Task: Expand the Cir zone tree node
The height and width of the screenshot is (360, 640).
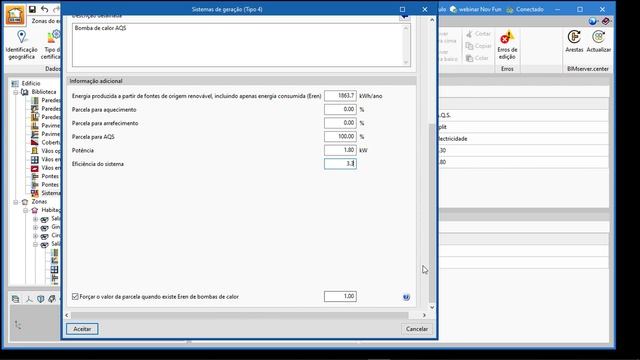Action: click(36, 236)
